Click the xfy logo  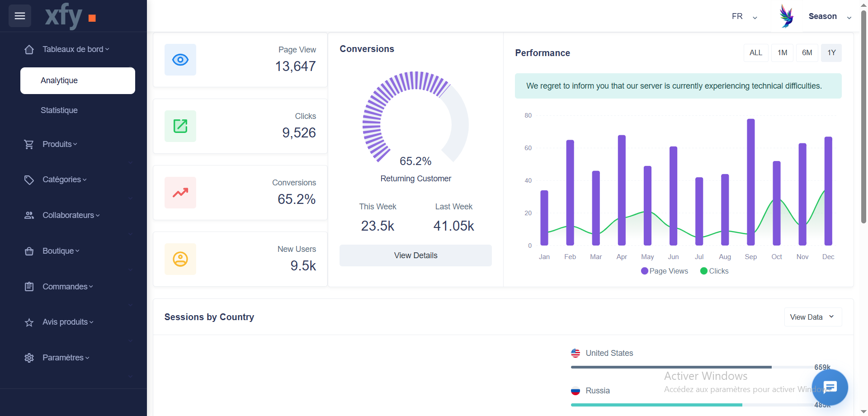(x=71, y=16)
